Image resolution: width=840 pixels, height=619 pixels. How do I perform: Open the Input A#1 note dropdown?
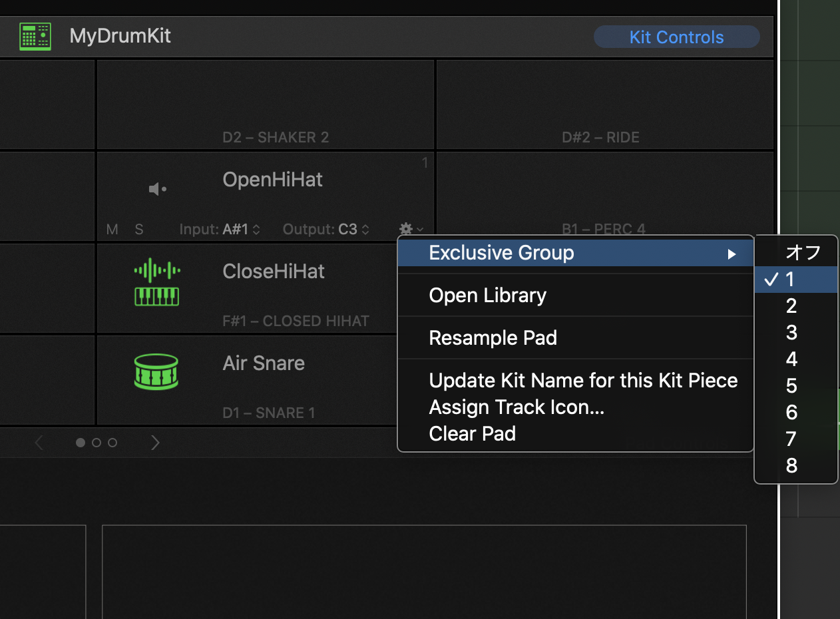pyautogui.click(x=241, y=230)
